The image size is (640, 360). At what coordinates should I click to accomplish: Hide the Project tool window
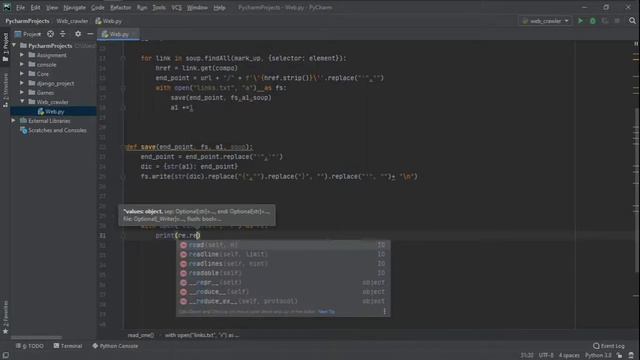[90, 34]
